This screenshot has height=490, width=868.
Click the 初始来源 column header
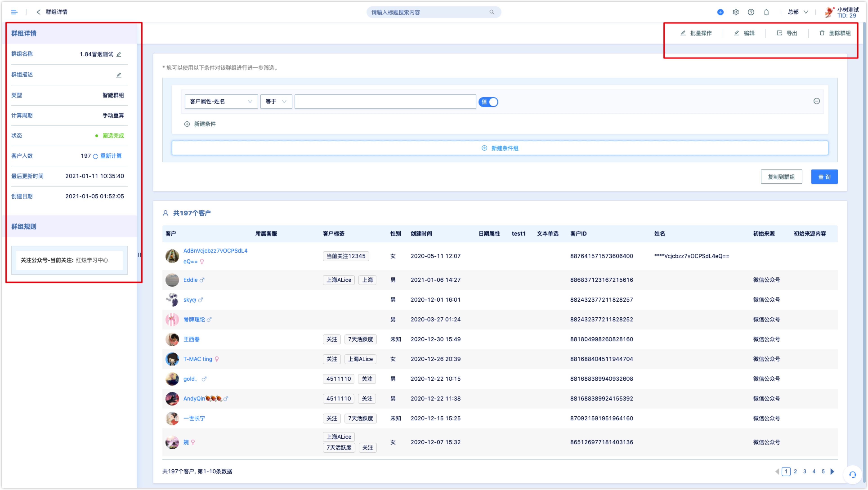tap(763, 233)
